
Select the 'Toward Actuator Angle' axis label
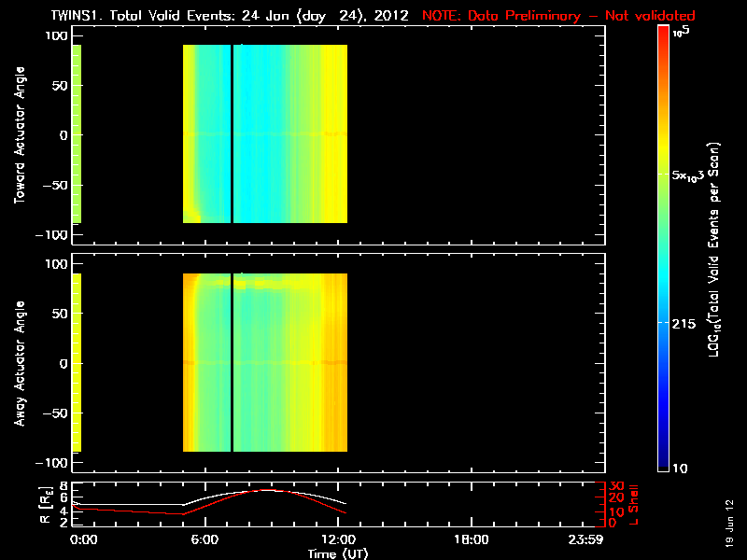click(20, 135)
